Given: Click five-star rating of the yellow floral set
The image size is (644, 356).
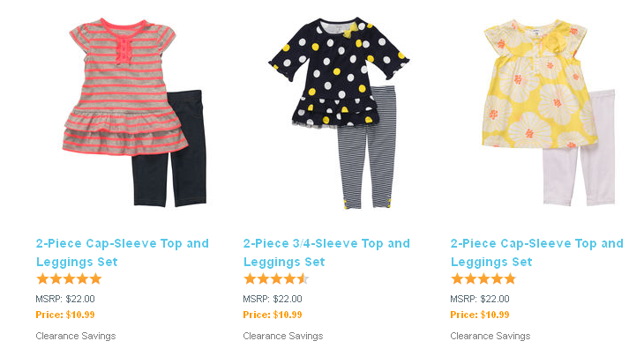Looking at the screenshot, I should tap(483, 279).
